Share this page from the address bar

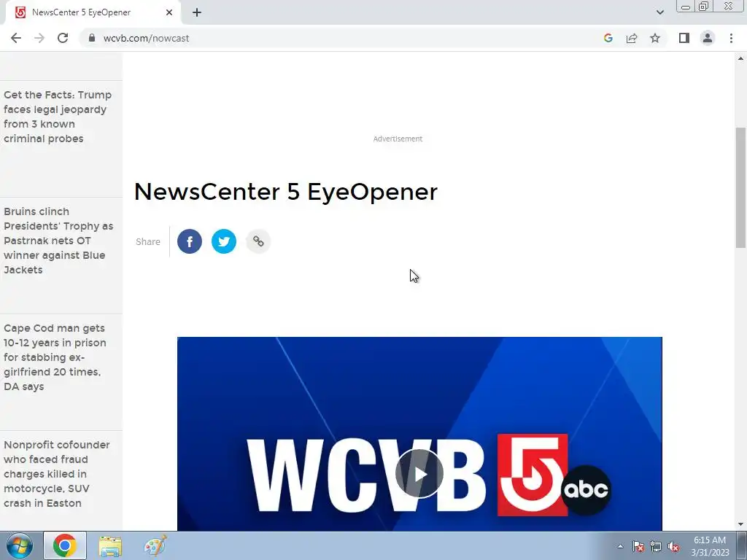point(632,38)
